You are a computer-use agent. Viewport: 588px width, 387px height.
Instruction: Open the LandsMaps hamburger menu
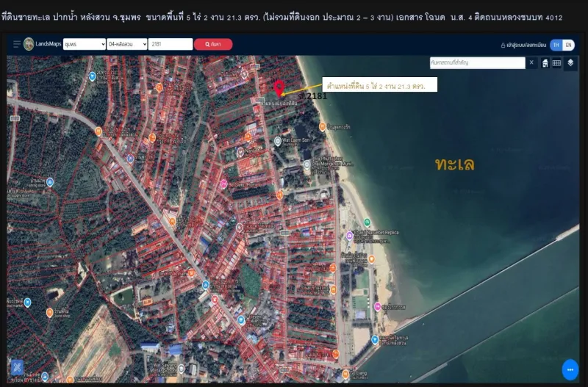pos(17,44)
